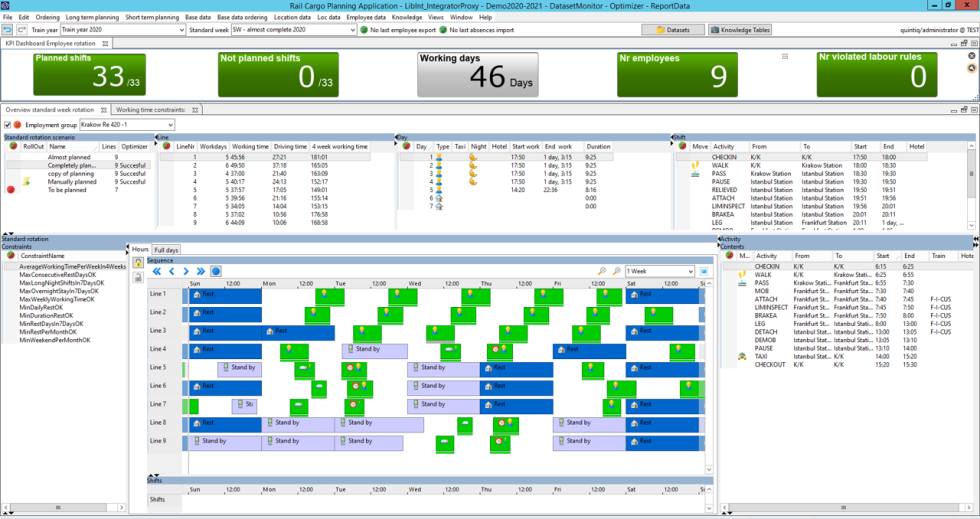Select the Manually planned scenario row
This screenshot has width=980, height=519.
coord(79,182)
